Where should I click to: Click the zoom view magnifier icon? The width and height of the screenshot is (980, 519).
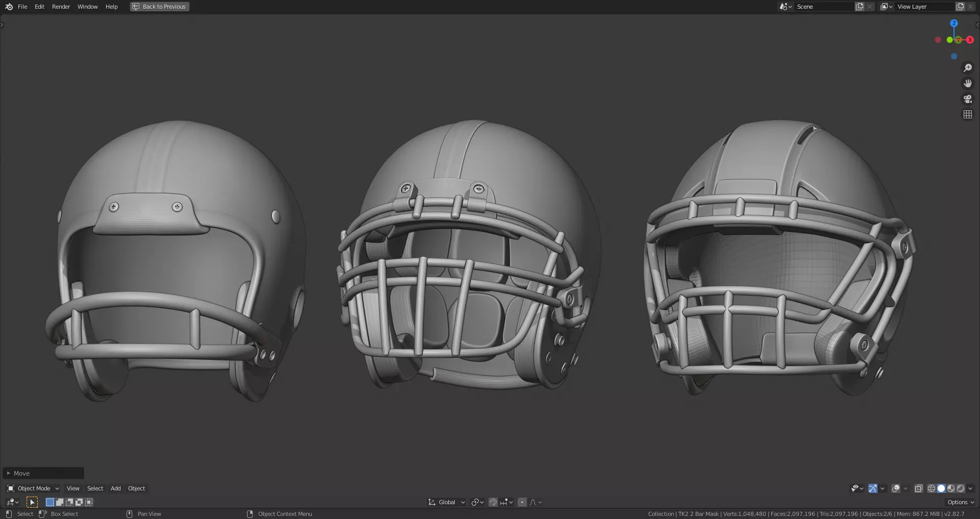tap(967, 68)
